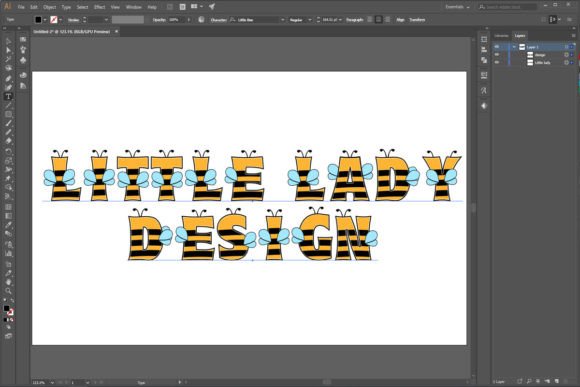Select the Symbol Sprayer tool
The height and width of the screenshot is (387, 580).
8,244
